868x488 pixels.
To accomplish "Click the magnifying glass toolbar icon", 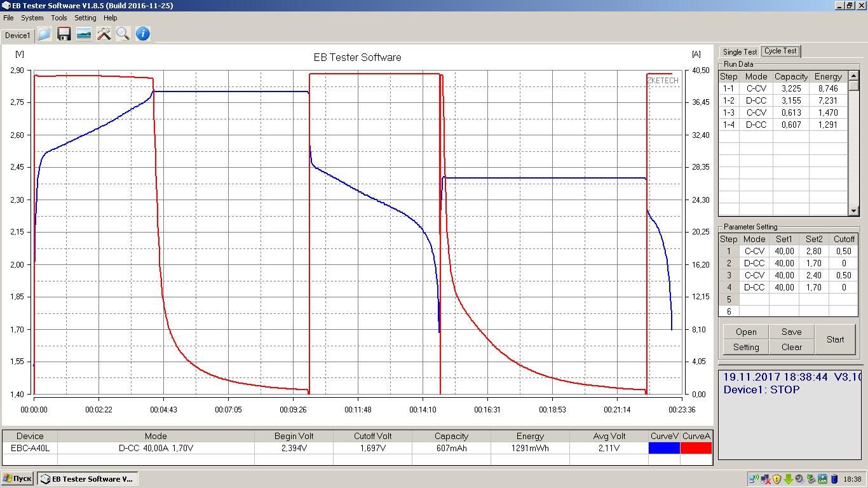I will 123,34.
